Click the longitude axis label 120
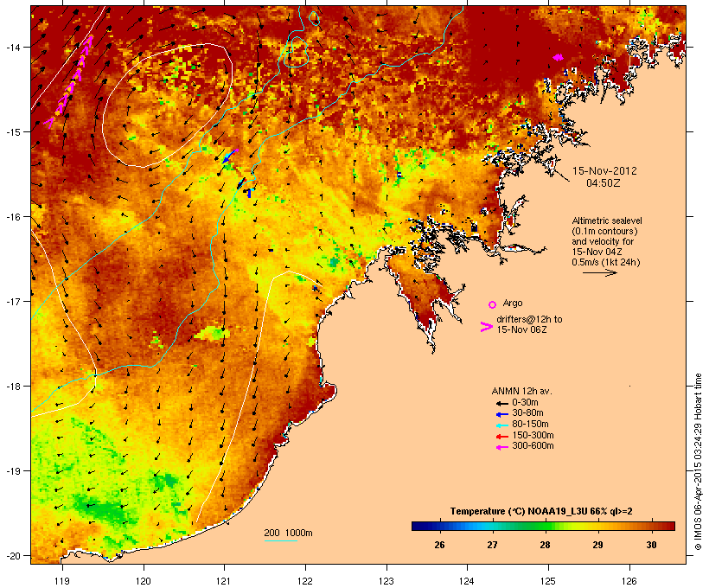The width and height of the screenshot is (709, 588). pyautogui.click(x=144, y=581)
